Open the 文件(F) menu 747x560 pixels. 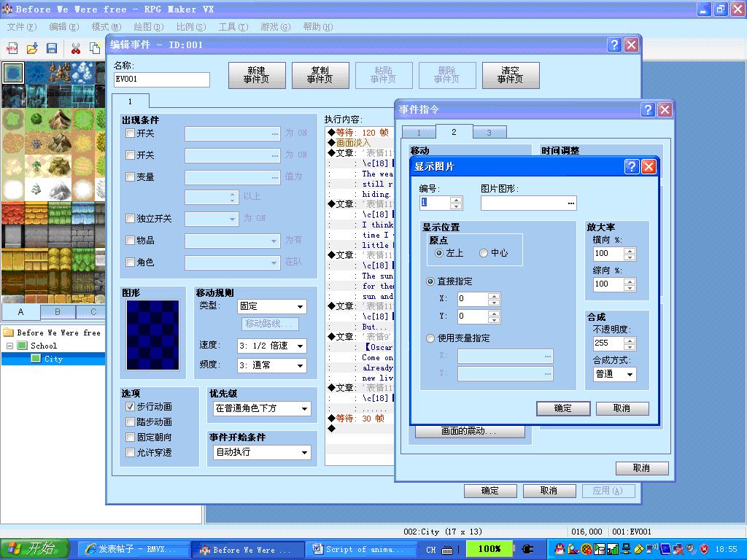click(22, 27)
